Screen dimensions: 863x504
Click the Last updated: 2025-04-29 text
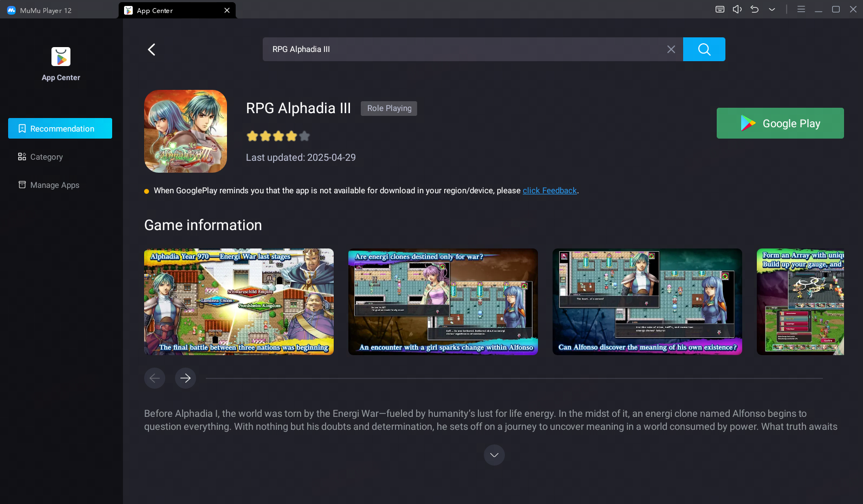click(x=301, y=158)
